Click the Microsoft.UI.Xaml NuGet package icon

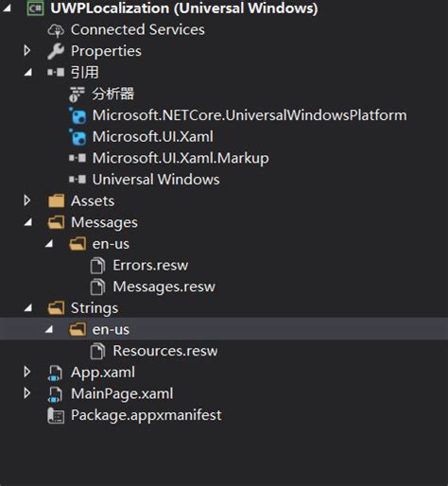(78, 137)
